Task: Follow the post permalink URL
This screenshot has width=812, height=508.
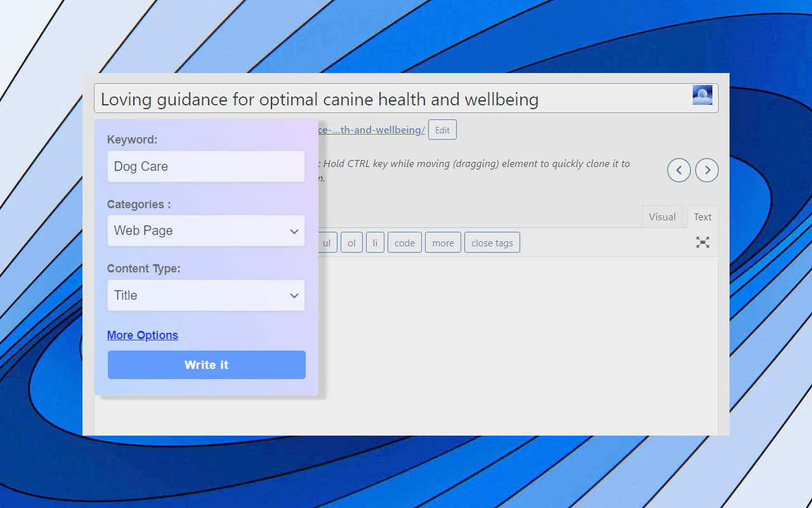Action: [x=372, y=130]
